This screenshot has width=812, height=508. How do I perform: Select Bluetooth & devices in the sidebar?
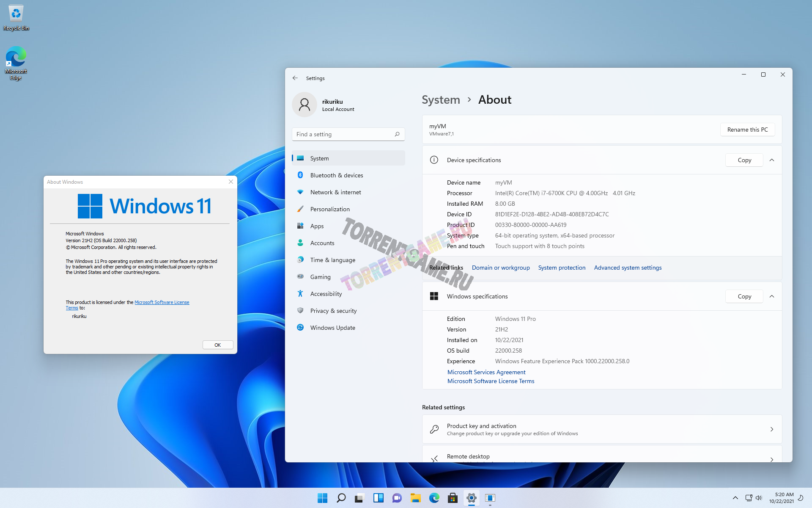coord(336,175)
